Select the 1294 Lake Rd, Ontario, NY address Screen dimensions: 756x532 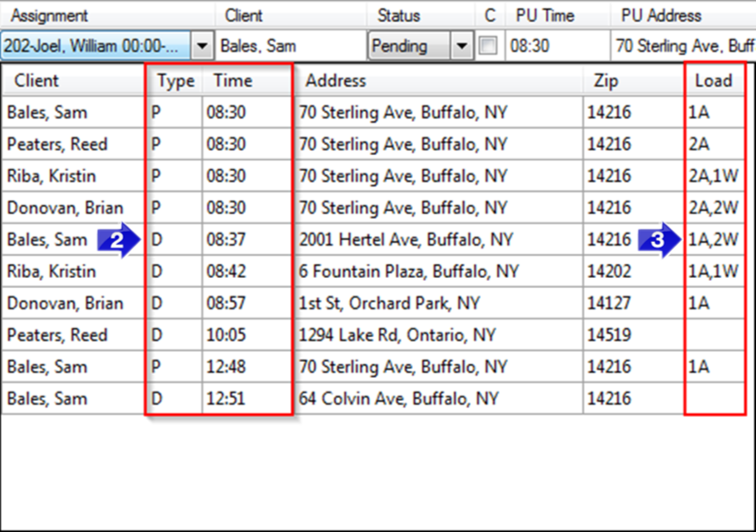point(396,335)
